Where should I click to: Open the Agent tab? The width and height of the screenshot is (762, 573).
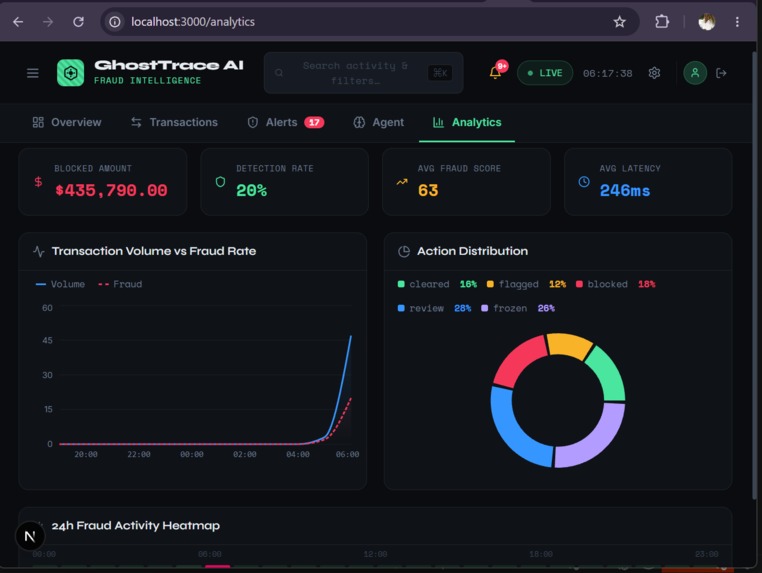click(x=378, y=122)
